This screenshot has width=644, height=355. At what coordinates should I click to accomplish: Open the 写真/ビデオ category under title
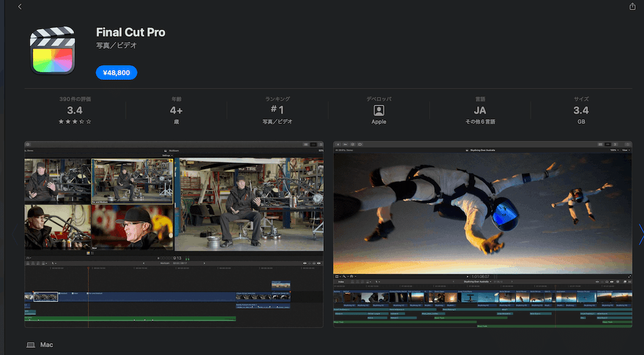click(x=117, y=45)
